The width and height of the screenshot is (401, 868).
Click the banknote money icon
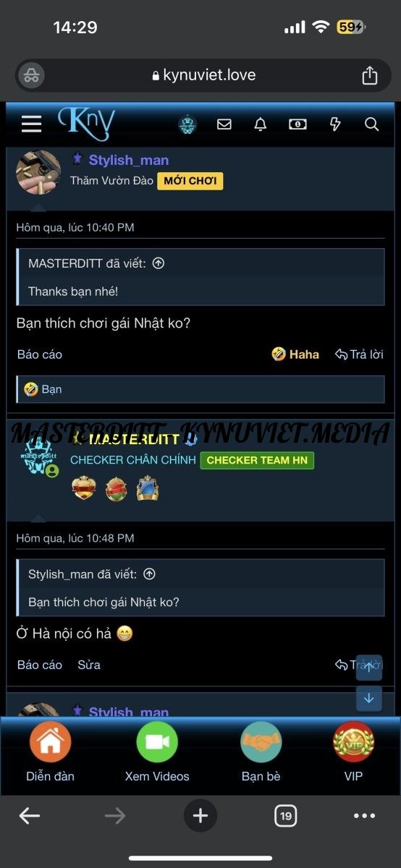click(297, 124)
